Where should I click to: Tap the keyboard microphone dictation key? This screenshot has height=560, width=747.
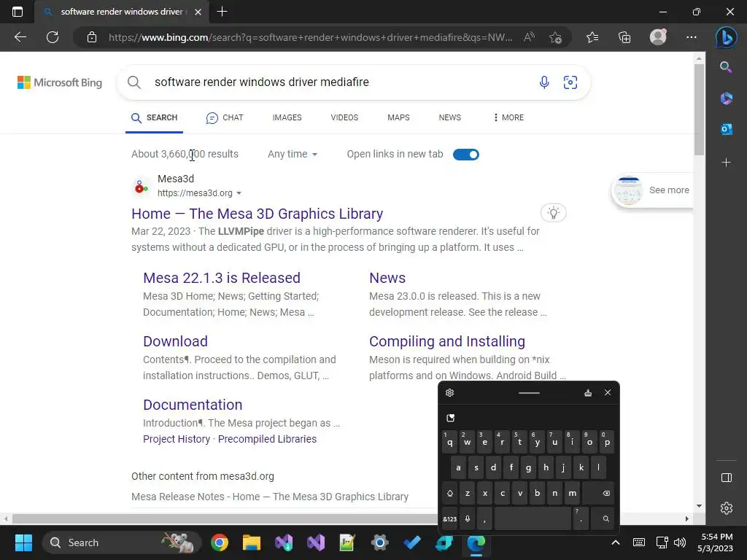point(468,518)
